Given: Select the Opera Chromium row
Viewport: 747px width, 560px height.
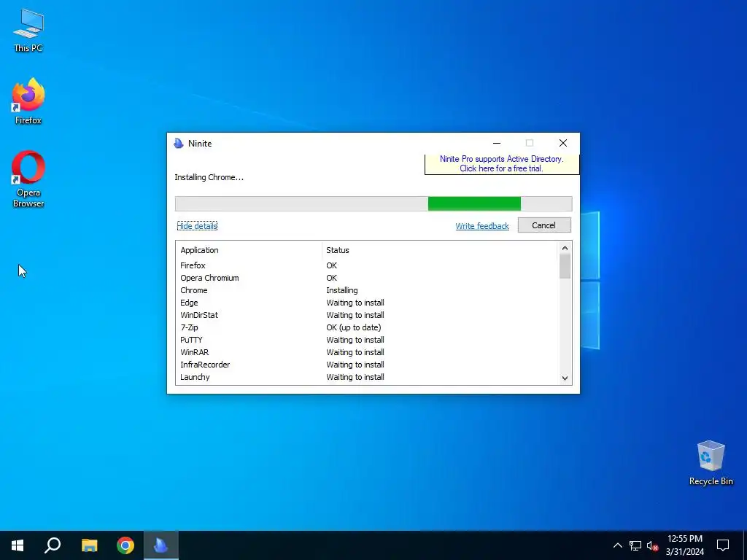Looking at the screenshot, I should click(367, 278).
